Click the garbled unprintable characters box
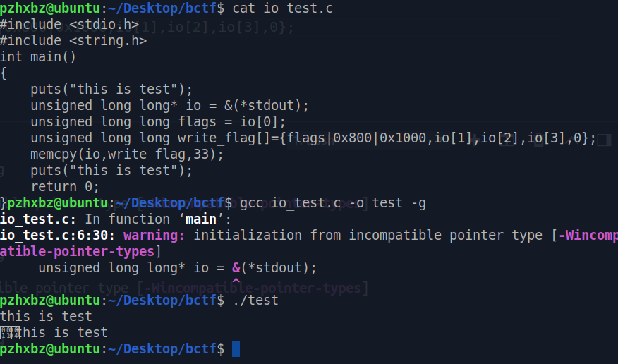The height and width of the screenshot is (364, 618). tap(9, 332)
